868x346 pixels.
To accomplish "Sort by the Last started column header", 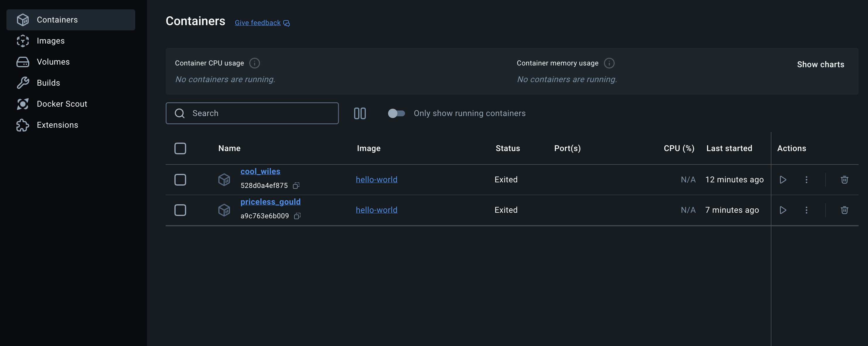I will 729,148.
